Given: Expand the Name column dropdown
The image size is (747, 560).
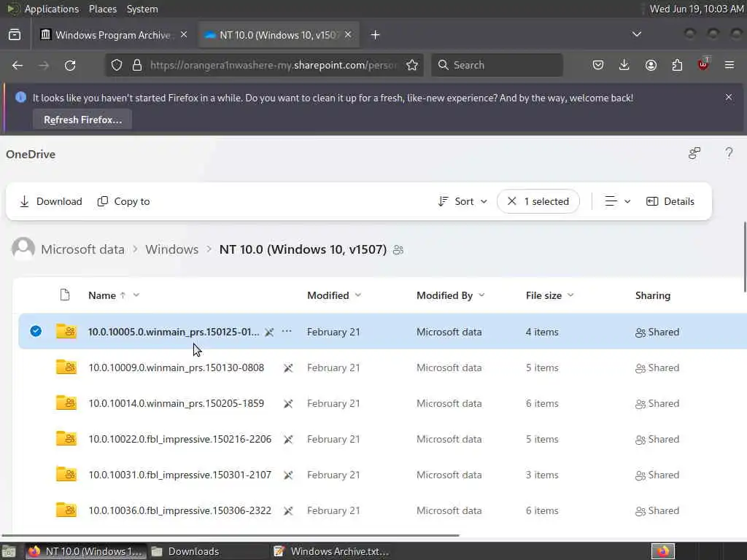Looking at the screenshot, I should pyautogui.click(x=136, y=295).
